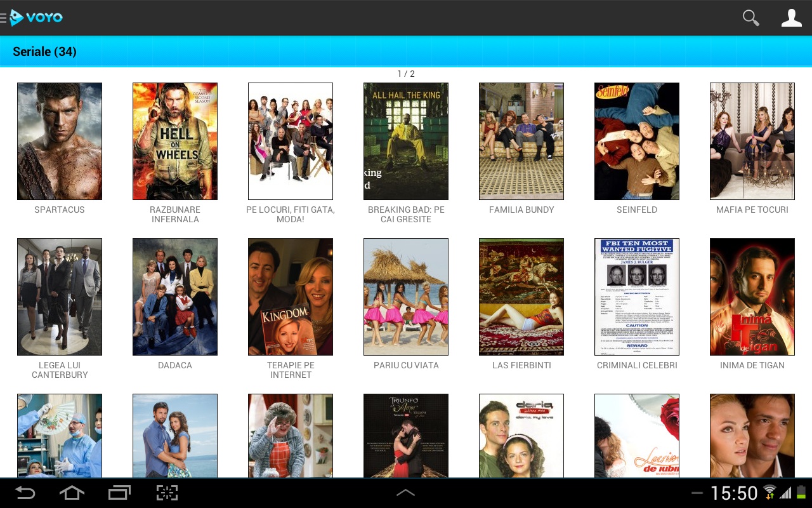
Task: Click the MAFIA PE TOCURI title
Action: pyautogui.click(x=752, y=210)
